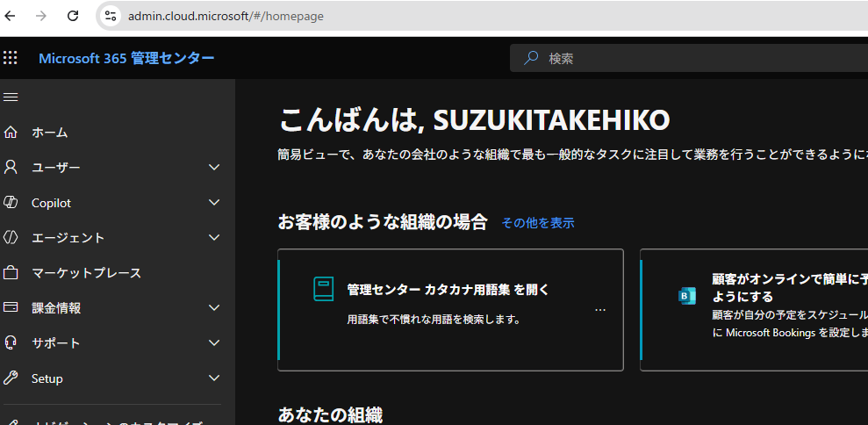868x425 pixels.
Task: Click the マーケットプレース shopping bag icon
Action: point(11,273)
